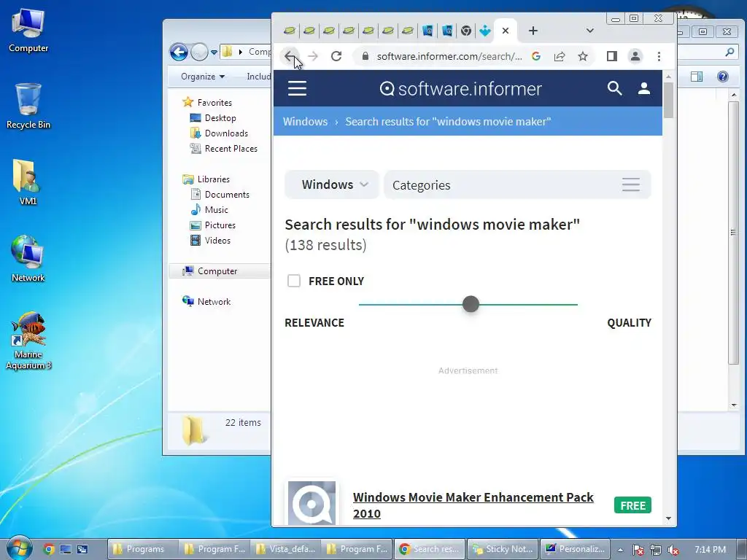Switch to Search res... Chrome taskbar button
747x560 pixels.
tap(429, 549)
